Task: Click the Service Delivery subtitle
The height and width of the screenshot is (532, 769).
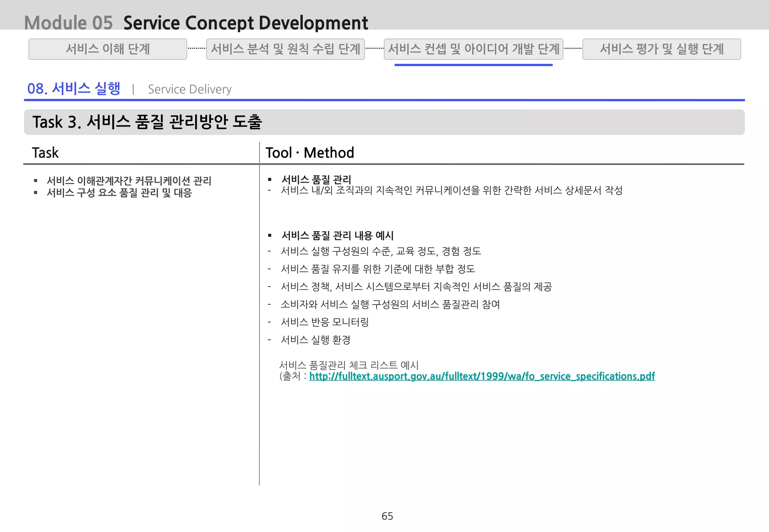Action: [x=190, y=89]
